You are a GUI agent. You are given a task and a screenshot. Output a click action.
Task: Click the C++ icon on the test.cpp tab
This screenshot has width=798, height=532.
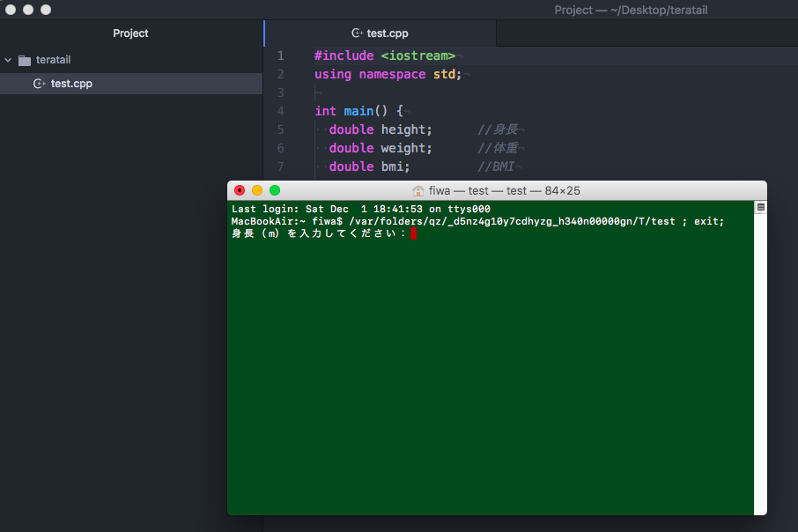click(357, 33)
